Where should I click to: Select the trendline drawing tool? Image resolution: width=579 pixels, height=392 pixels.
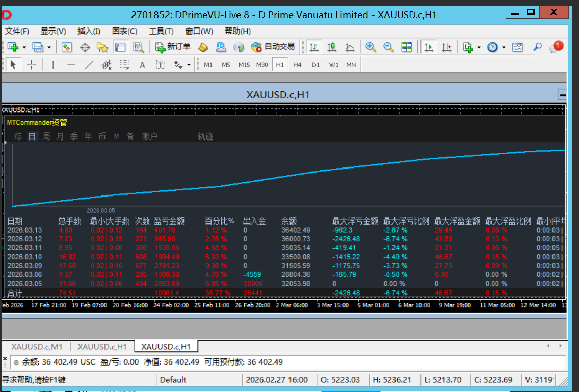[x=89, y=65]
